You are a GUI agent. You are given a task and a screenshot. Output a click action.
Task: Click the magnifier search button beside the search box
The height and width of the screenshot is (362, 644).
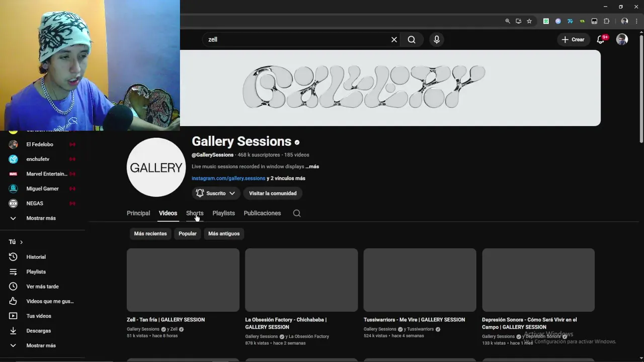click(x=412, y=39)
